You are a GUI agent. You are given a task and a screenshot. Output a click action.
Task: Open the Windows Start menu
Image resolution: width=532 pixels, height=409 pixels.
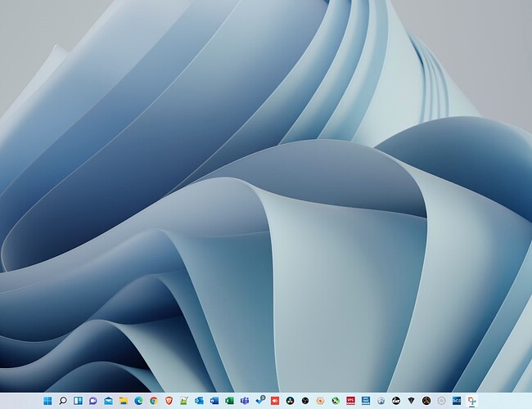[47, 401]
